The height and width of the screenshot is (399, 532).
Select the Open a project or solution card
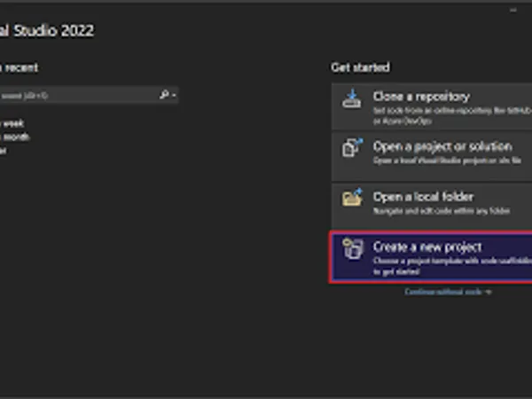click(x=432, y=156)
